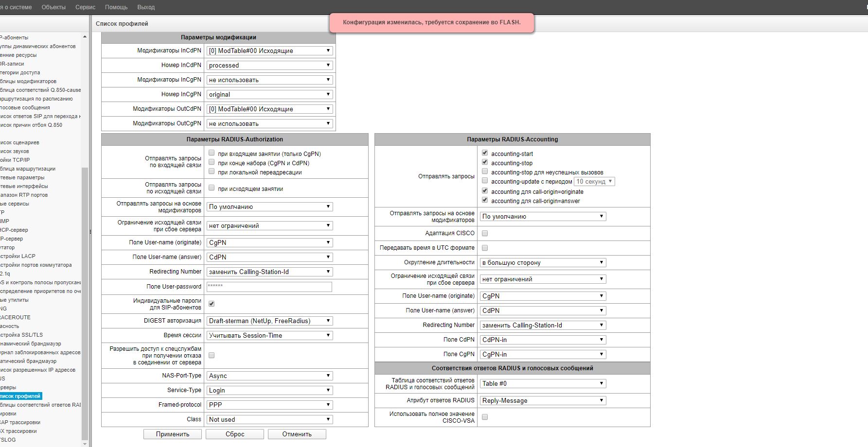Open NAS-Port-Type dropdown
868x447 pixels.
(x=269, y=376)
